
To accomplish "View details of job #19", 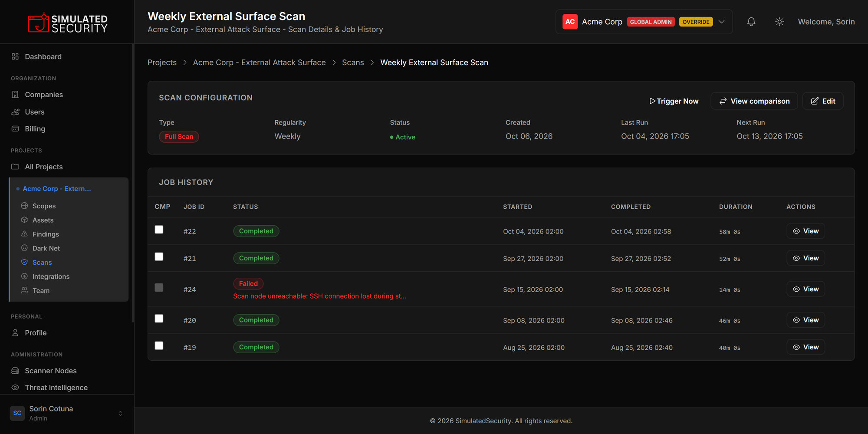I will 806,347.
